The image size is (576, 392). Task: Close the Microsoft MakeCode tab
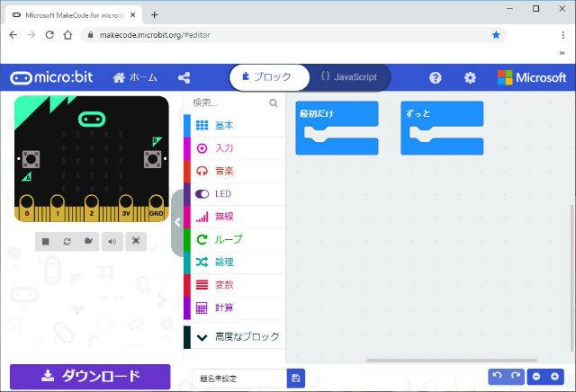[x=133, y=15]
